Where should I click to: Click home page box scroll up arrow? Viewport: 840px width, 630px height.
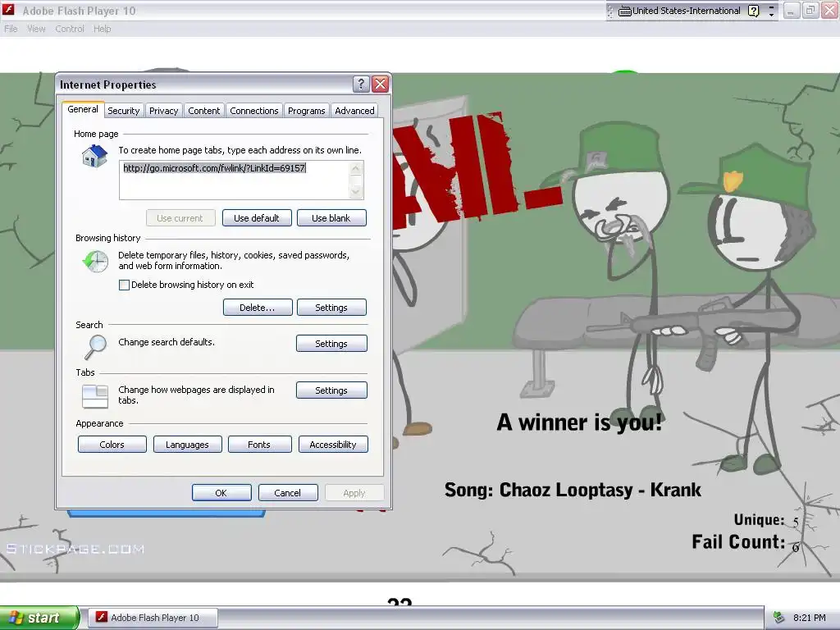point(356,169)
